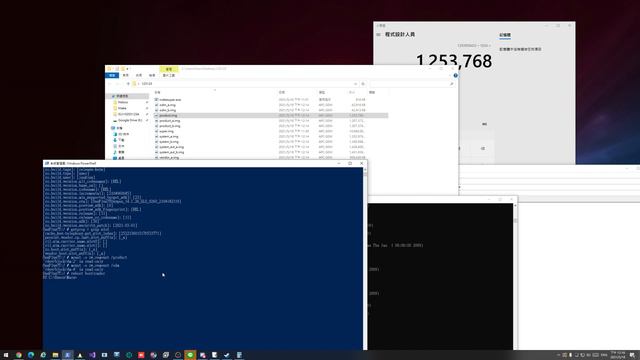This screenshot has height=360, width=640.
Task: Switch to the 常用 ribbon tab
Action: point(126,76)
